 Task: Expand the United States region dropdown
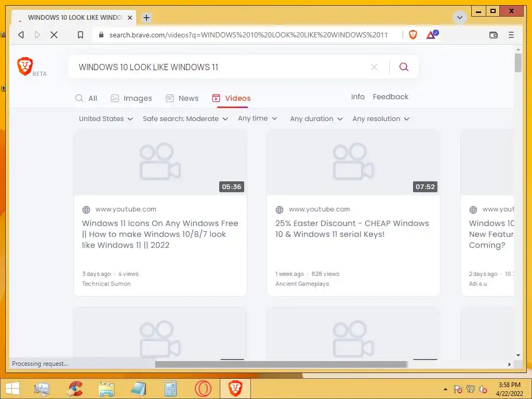[x=106, y=119]
